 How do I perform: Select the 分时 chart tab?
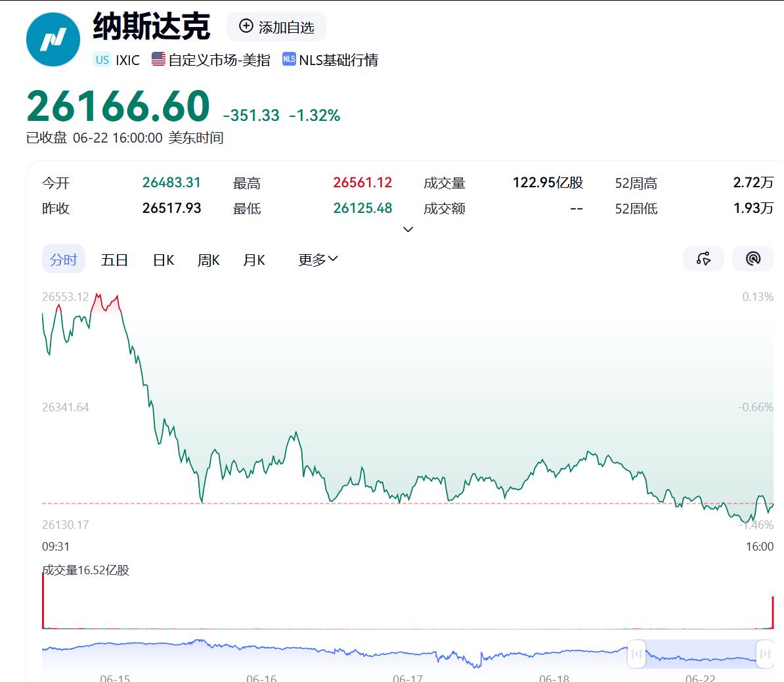64,259
